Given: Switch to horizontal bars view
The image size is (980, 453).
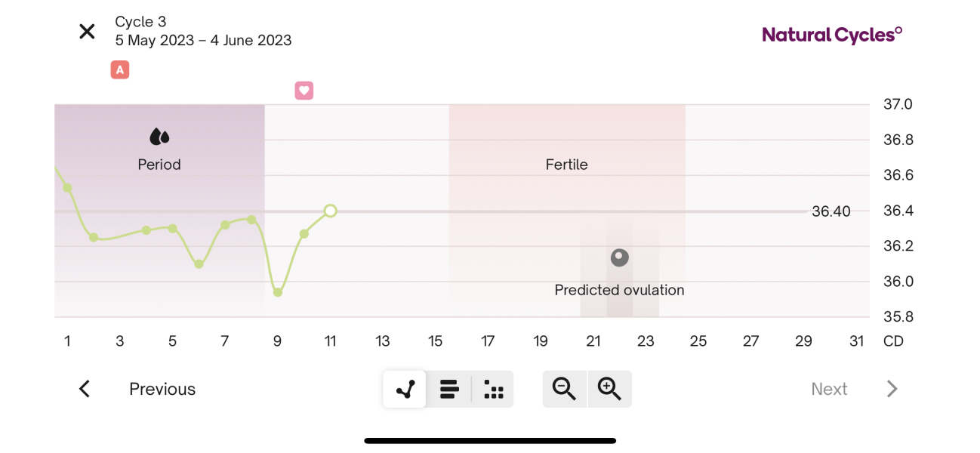Looking at the screenshot, I should click(x=449, y=389).
